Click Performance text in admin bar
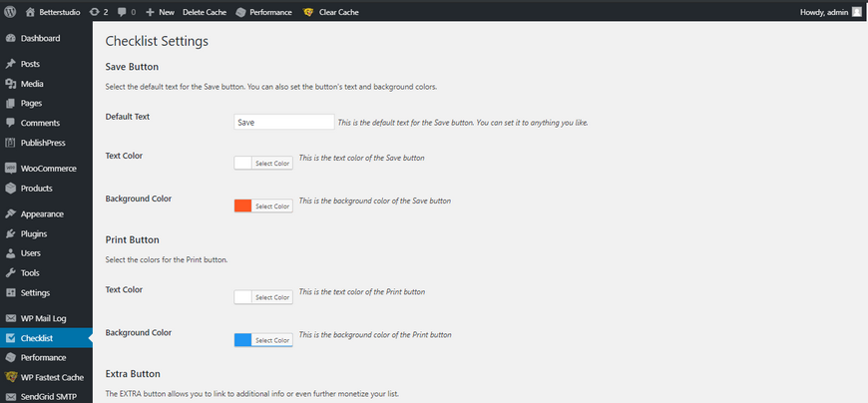The width and height of the screenshot is (868, 403). coord(270,12)
